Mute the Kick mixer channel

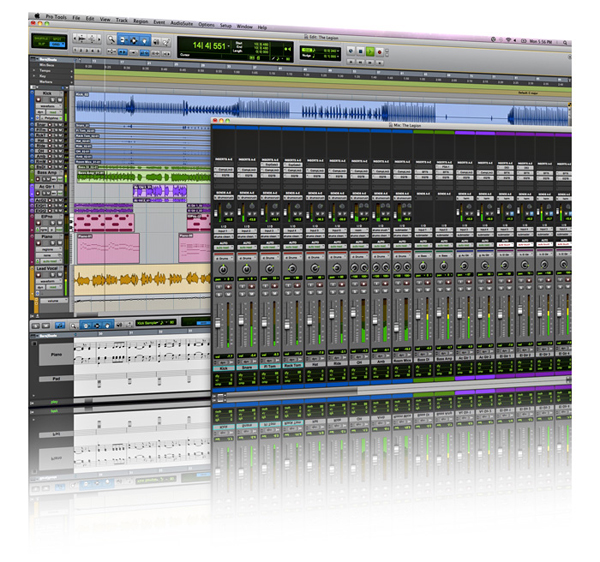pyautogui.click(x=229, y=294)
